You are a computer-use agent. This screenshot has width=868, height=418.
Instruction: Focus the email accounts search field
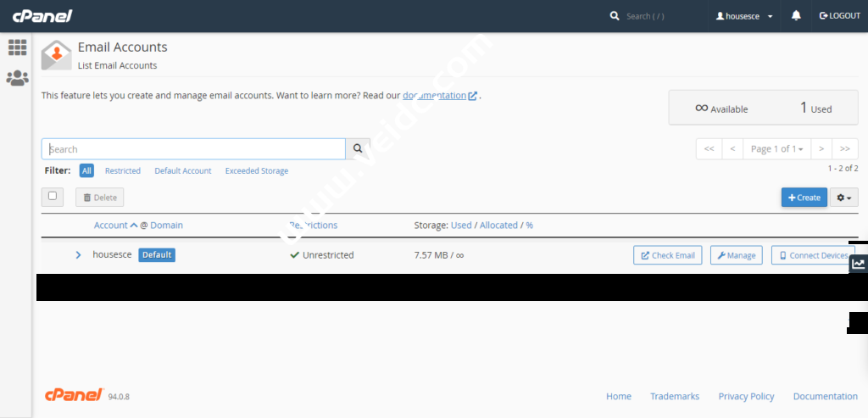pyautogui.click(x=193, y=149)
